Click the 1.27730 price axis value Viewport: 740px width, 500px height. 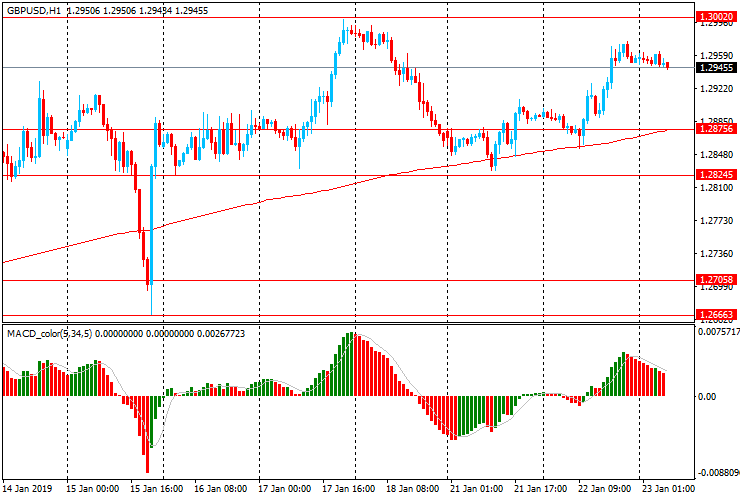[716, 221]
